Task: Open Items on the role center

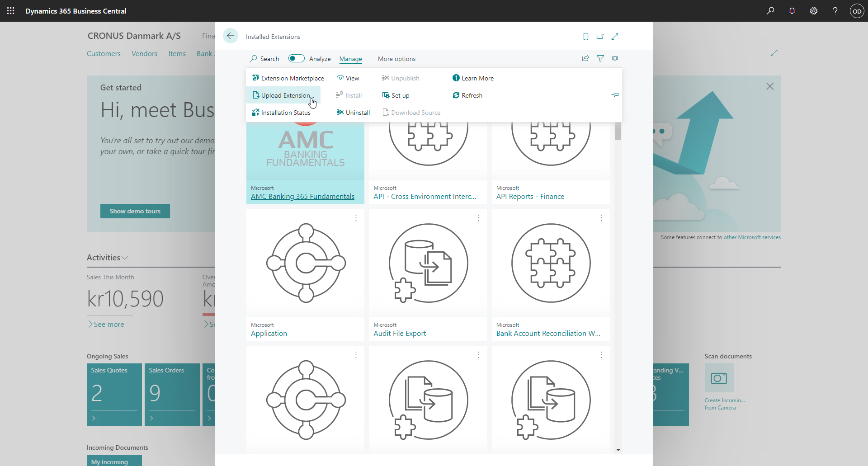Action: click(x=177, y=54)
